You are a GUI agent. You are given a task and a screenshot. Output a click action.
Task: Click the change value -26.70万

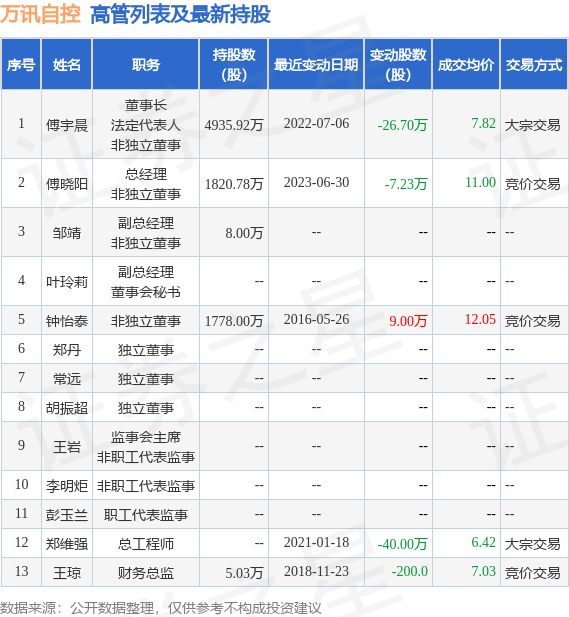tap(402, 125)
